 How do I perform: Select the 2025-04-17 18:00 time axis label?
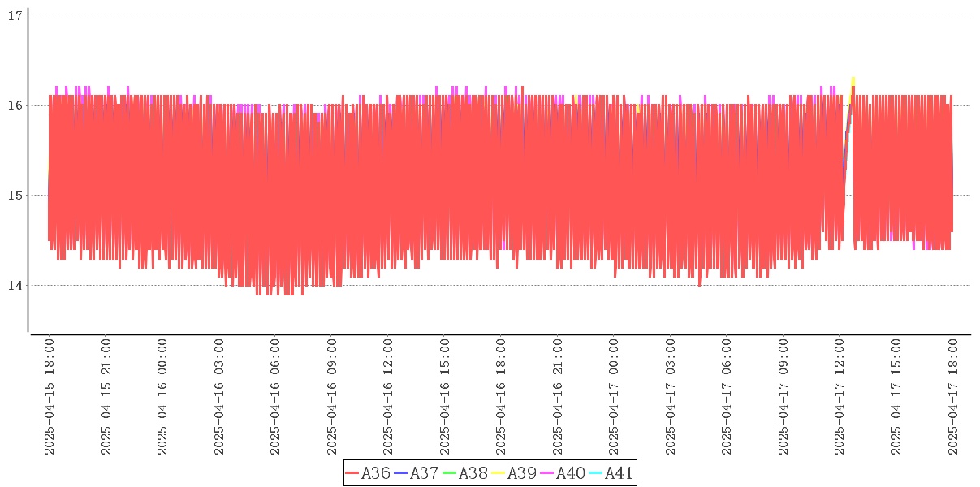click(952, 398)
